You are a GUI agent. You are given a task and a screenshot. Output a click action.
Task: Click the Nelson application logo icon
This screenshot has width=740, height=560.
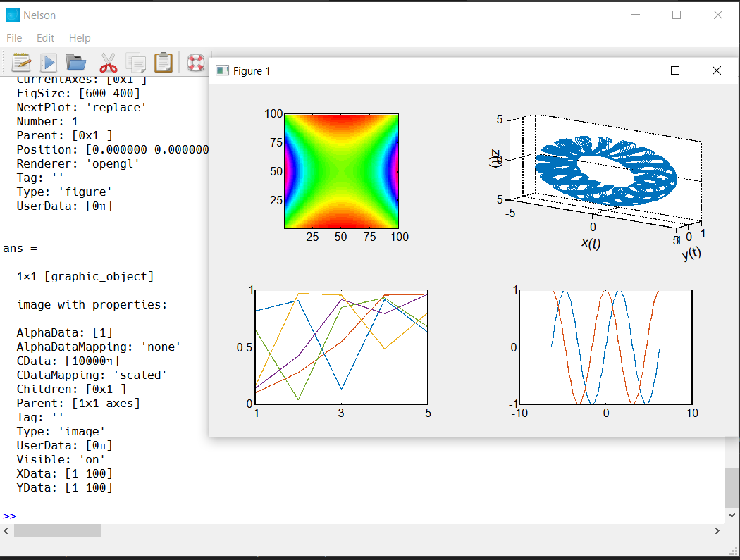point(13,15)
